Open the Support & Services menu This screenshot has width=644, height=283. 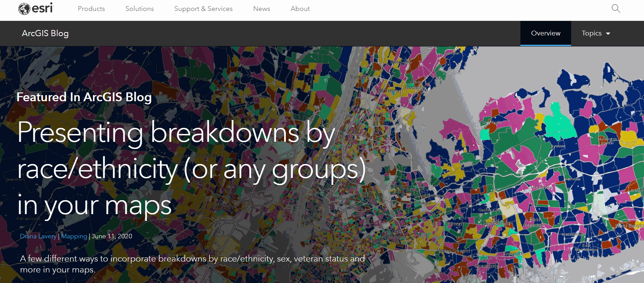click(203, 9)
